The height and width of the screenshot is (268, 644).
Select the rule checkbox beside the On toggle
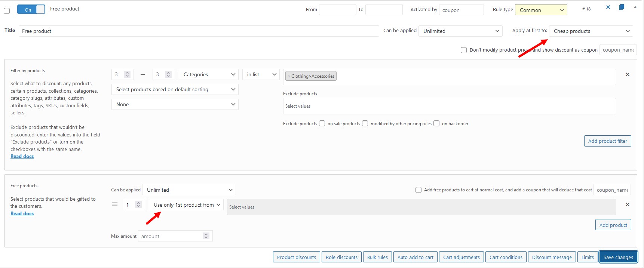pos(7,11)
